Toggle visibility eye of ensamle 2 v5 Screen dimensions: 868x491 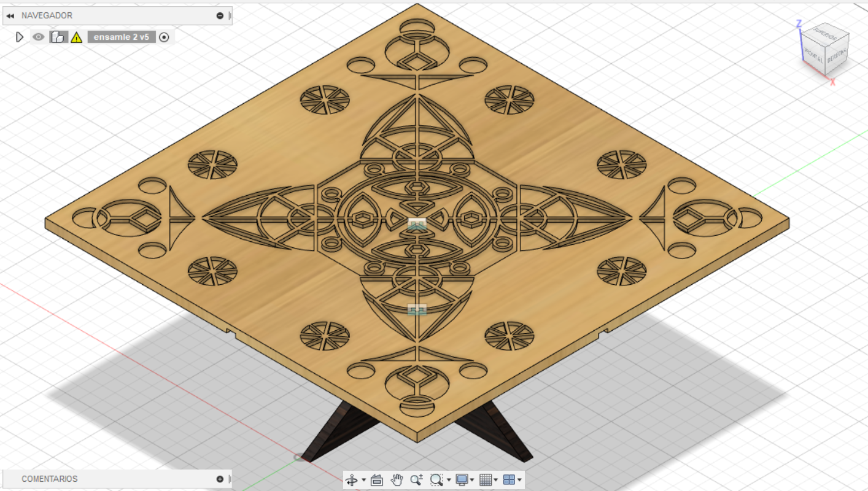[x=39, y=37]
